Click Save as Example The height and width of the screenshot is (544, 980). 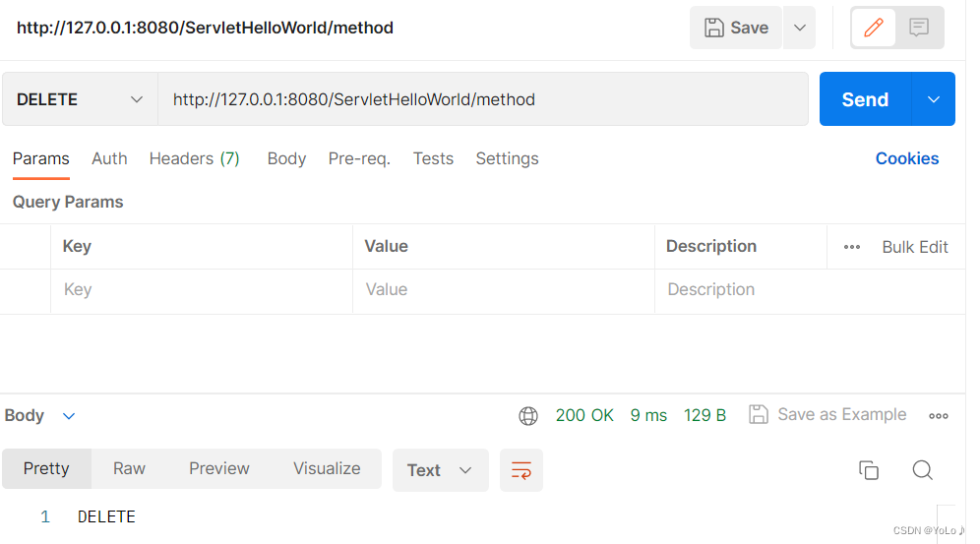pyautogui.click(x=827, y=415)
